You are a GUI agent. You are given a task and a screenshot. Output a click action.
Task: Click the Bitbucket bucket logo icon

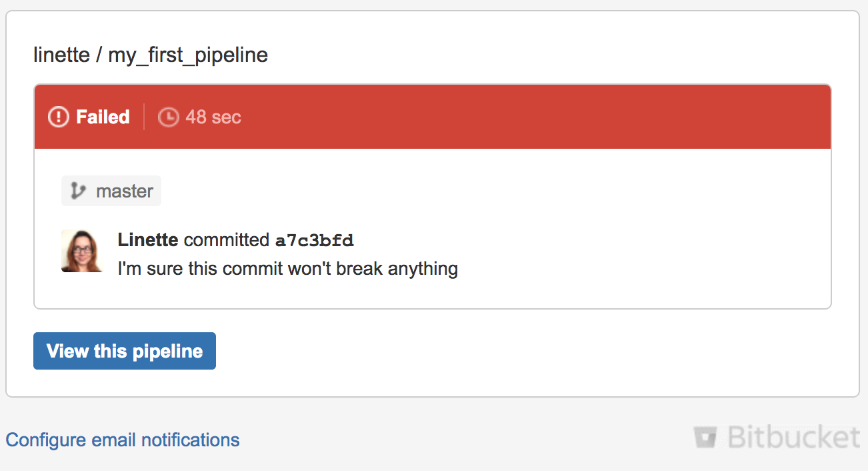(x=706, y=438)
